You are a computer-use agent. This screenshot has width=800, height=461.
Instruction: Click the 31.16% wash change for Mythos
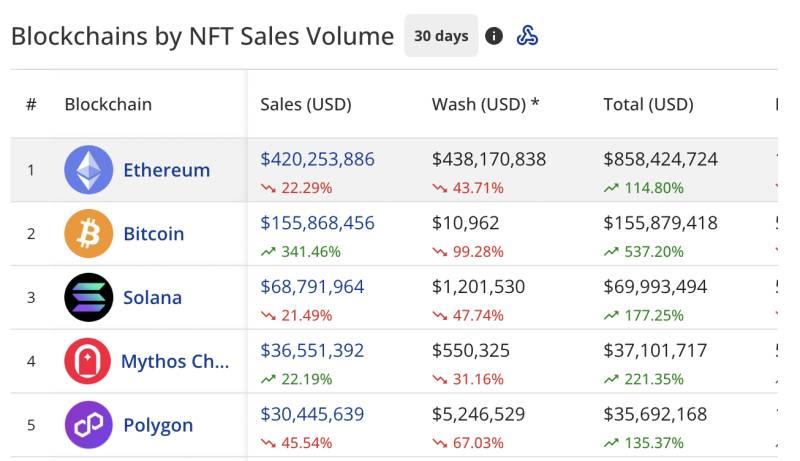point(468,379)
